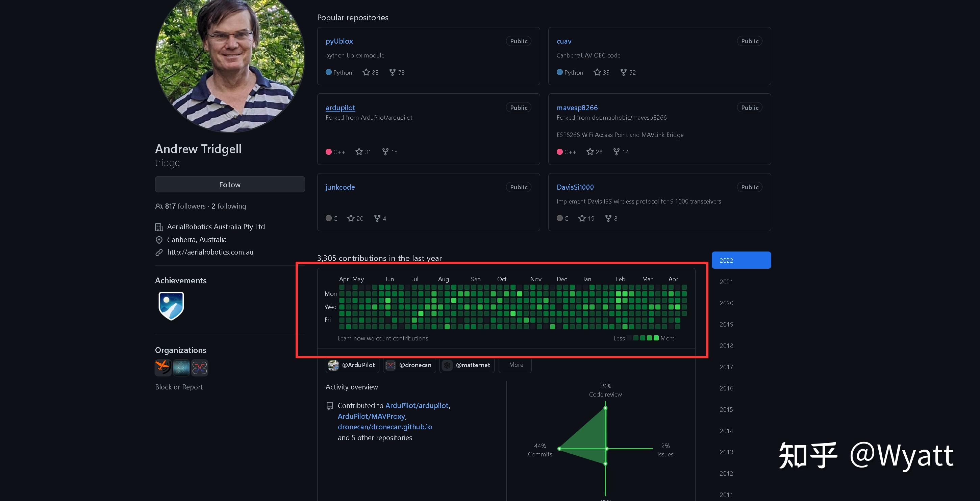Click fork icon on junkcode repository
Viewport: 980px width, 501px height.
[377, 218]
